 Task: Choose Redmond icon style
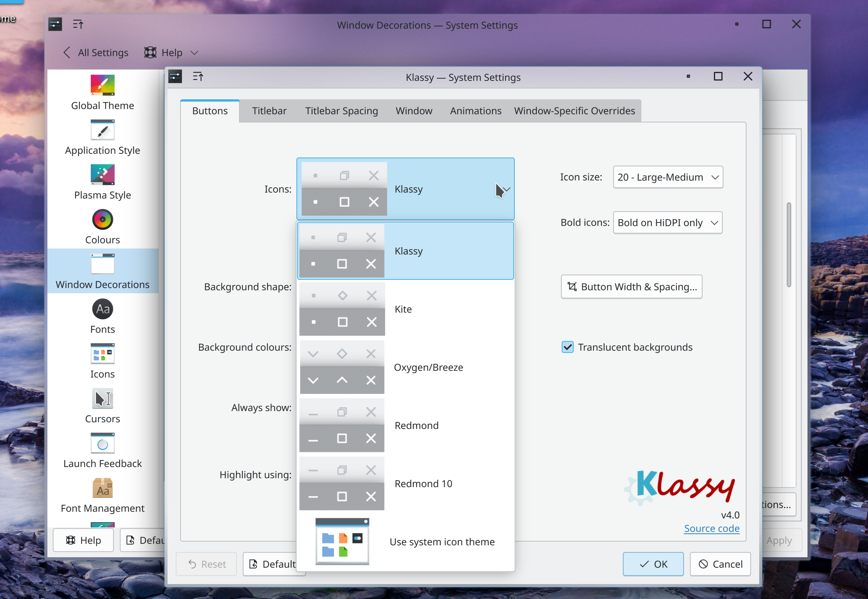point(405,425)
